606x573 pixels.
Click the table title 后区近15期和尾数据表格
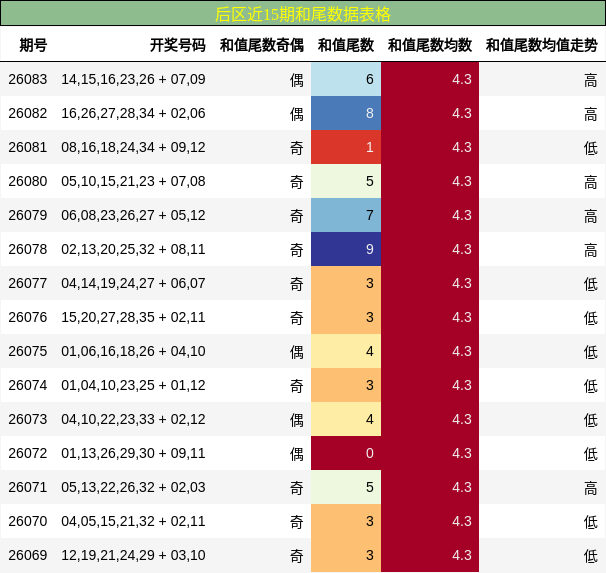coord(303,14)
